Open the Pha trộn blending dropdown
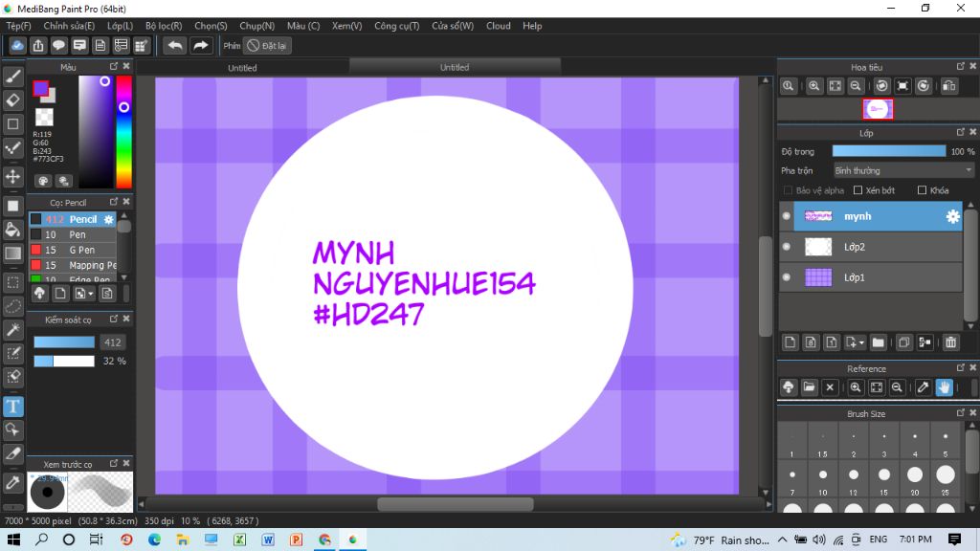The height and width of the screenshot is (551, 980). tap(903, 170)
